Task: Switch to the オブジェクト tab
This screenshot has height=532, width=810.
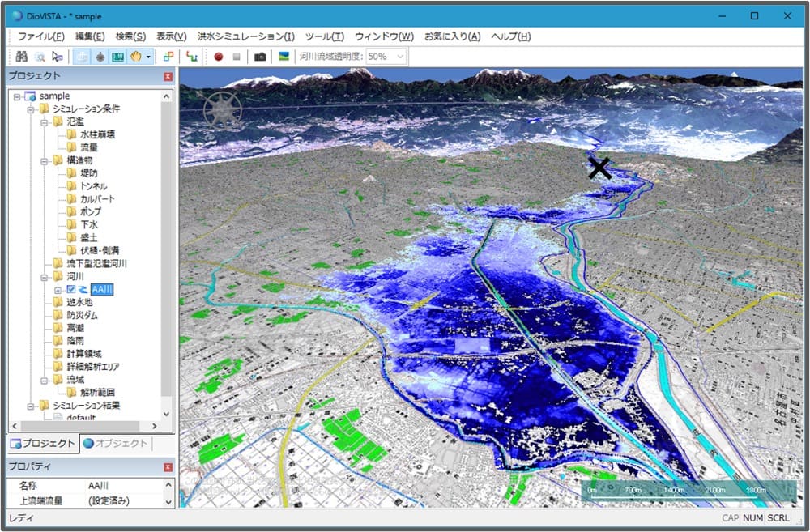Action: [116, 444]
